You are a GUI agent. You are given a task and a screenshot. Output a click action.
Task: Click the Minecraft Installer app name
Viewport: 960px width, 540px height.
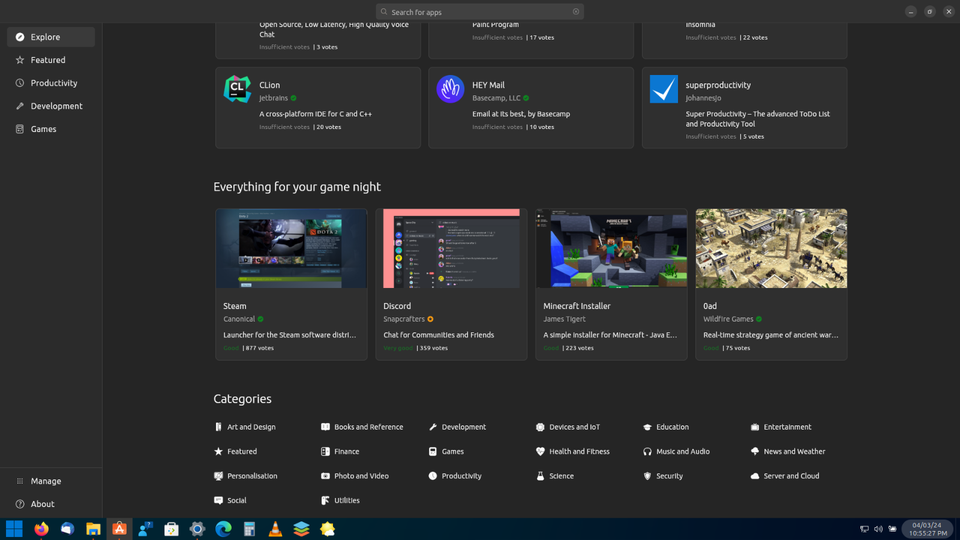click(x=577, y=306)
